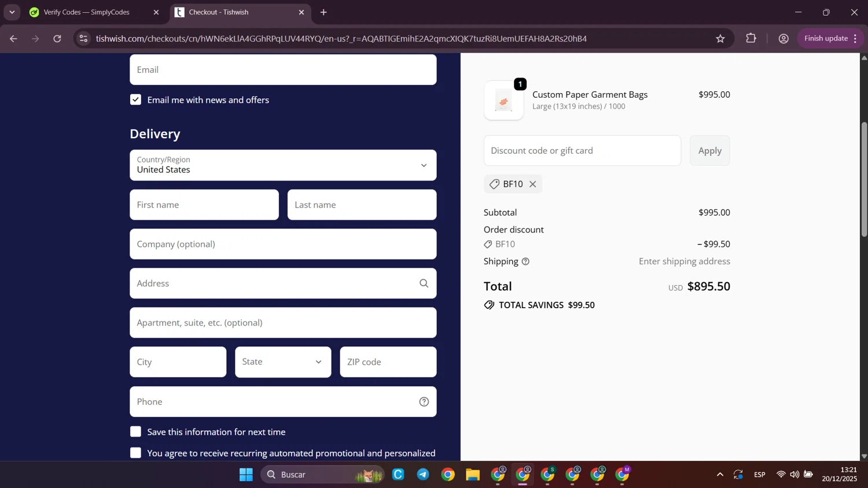Uncheck Email me with news and offers
The image size is (868, 488).
(x=135, y=100)
